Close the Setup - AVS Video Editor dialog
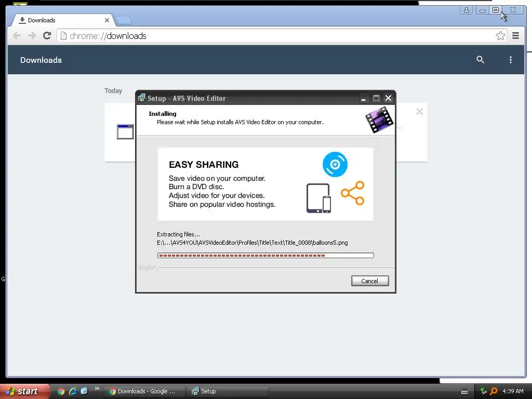Screen dimensions: 532x399 (389, 98)
